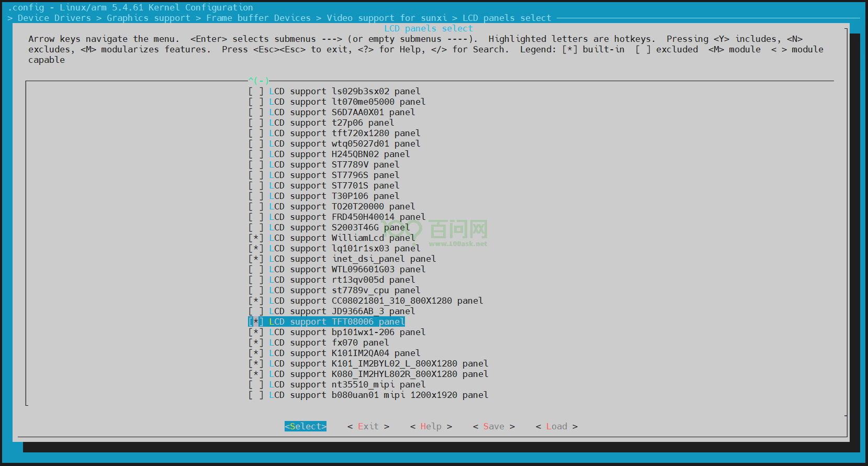Click Device Drivers in the breadcrumb path
The width and height of the screenshot is (868, 466).
pos(54,18)
